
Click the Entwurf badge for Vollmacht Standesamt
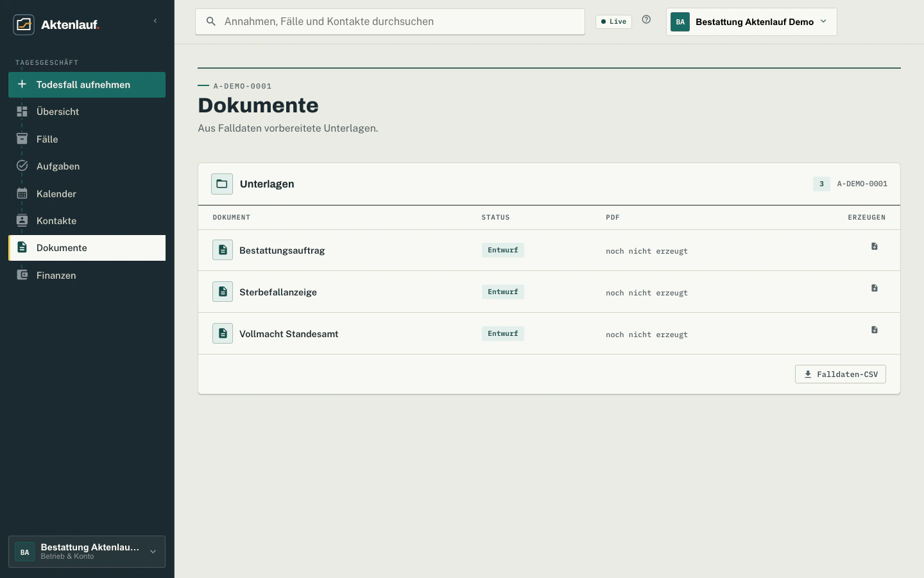point(503,333)
